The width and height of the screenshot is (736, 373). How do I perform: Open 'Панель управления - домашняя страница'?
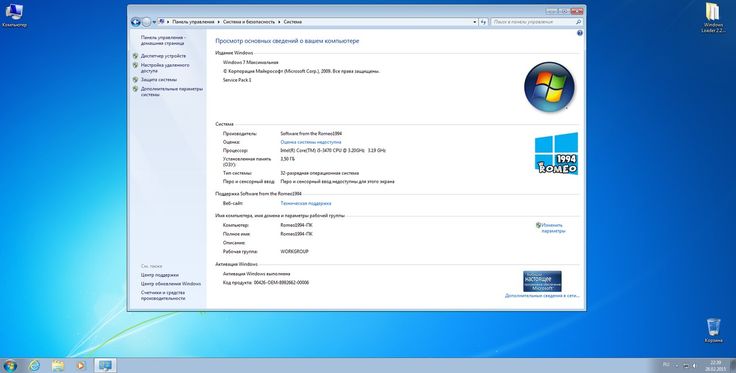click(163, 40)
